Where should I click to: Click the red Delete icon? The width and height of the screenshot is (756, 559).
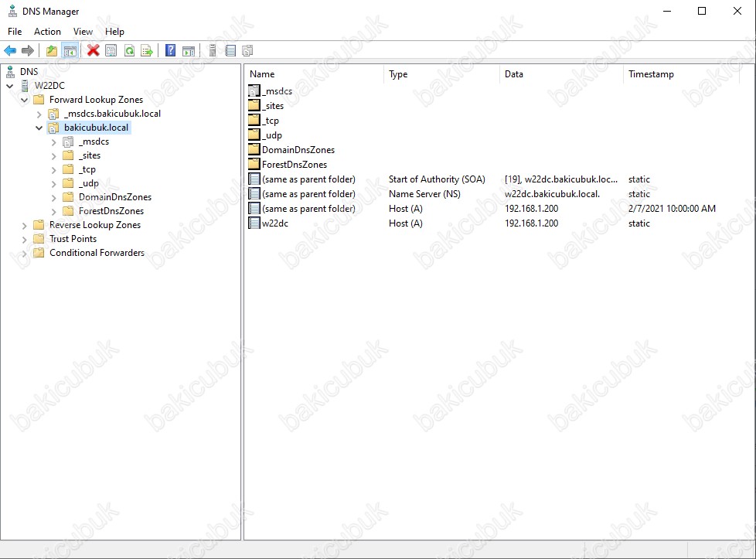94,51
